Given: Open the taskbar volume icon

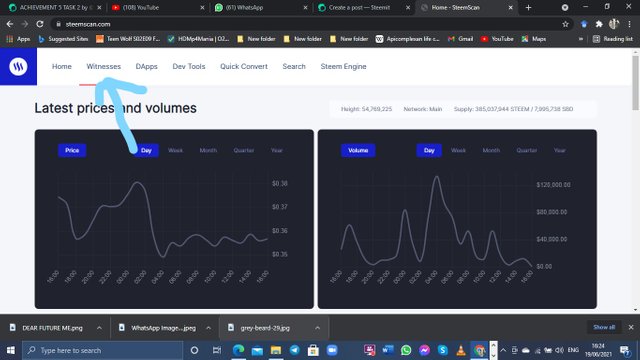Looking at the screenshot, I should click(x=560, y=350).
